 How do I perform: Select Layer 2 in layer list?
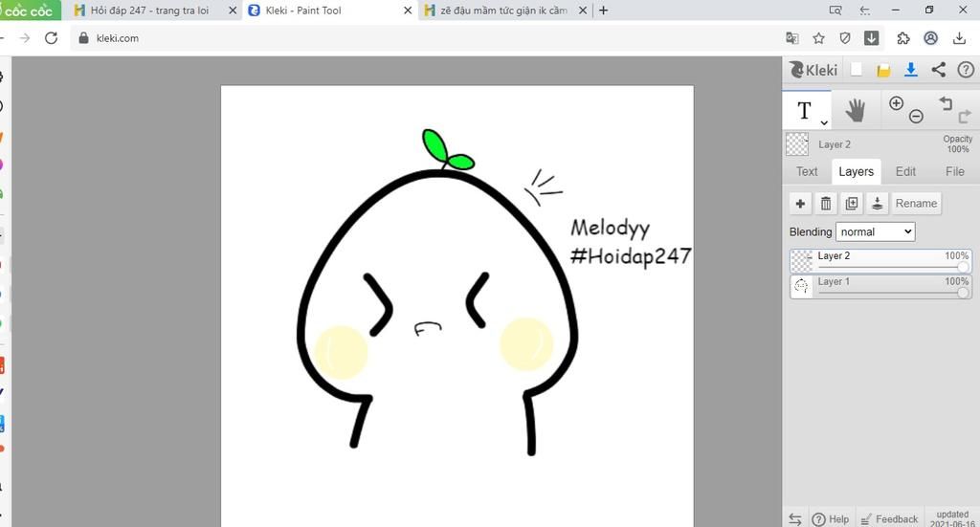tap(880, 261)
